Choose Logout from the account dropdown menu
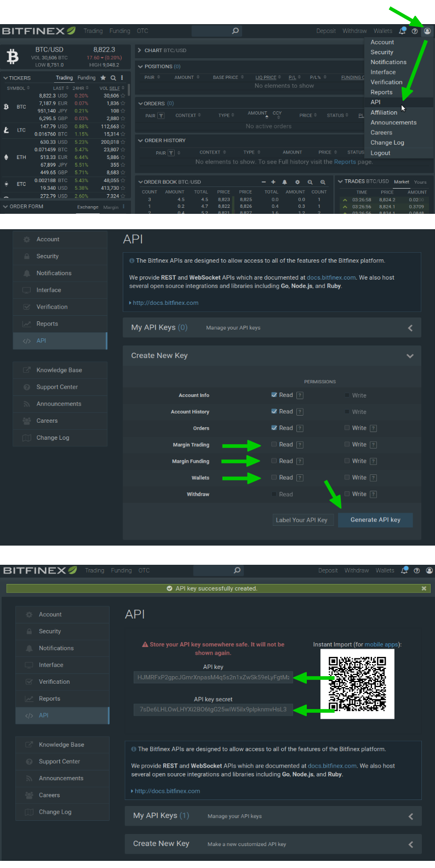Image resolution: width=435 pixels, height=868 pixels. 380,153
